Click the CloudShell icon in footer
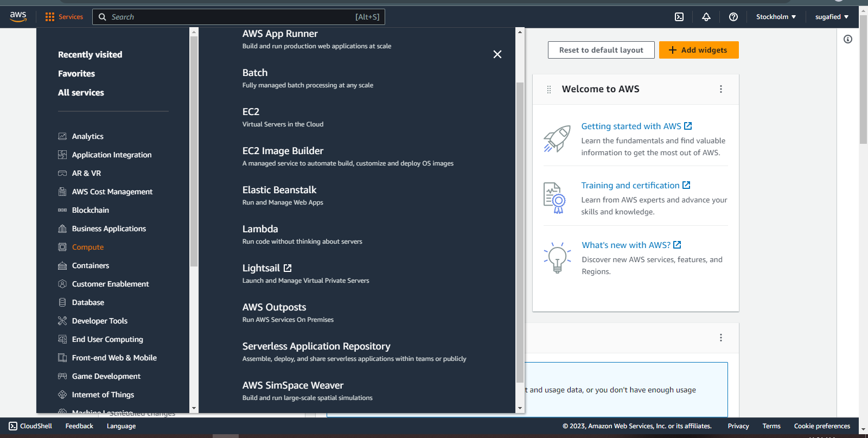 coord(13,426)
